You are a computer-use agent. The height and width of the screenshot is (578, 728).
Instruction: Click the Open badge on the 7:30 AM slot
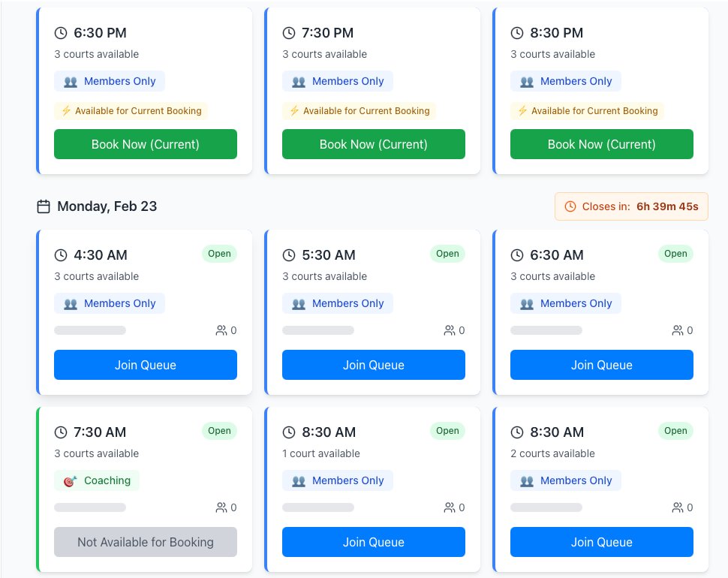click(x=219, y=431)
